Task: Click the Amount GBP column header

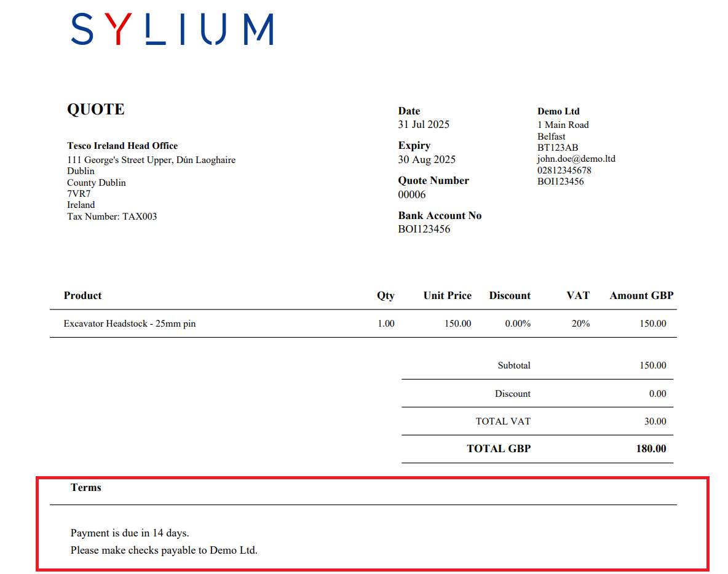Action: (641, 295)
